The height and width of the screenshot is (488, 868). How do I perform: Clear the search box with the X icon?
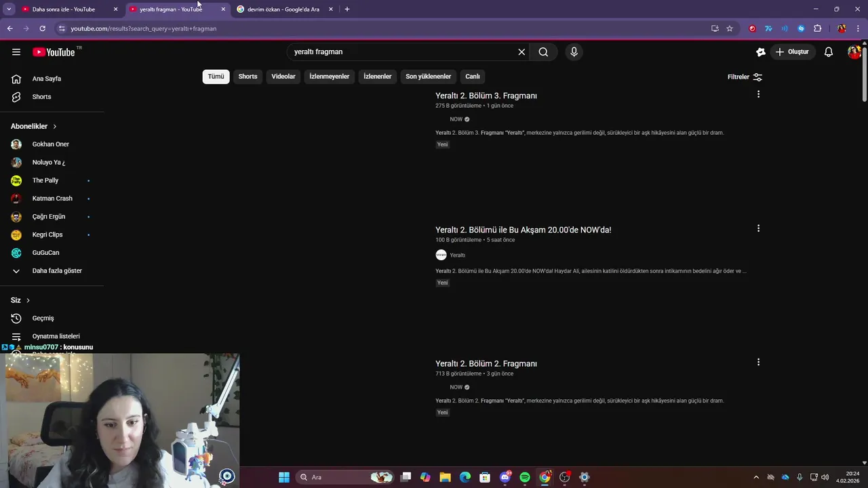pyautogui.click(x=521, y=52)
